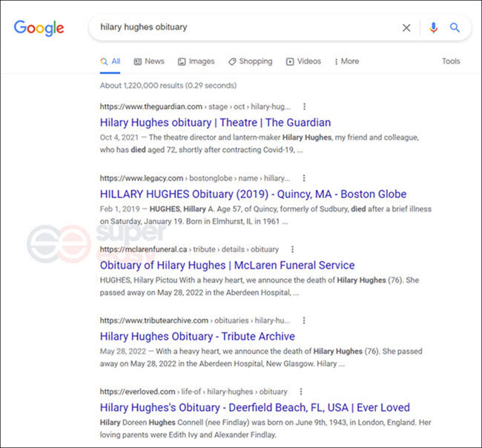The image size is (482, 448).
Task: Switch to the Shopping tab
Action: click(x=250, y=61)
